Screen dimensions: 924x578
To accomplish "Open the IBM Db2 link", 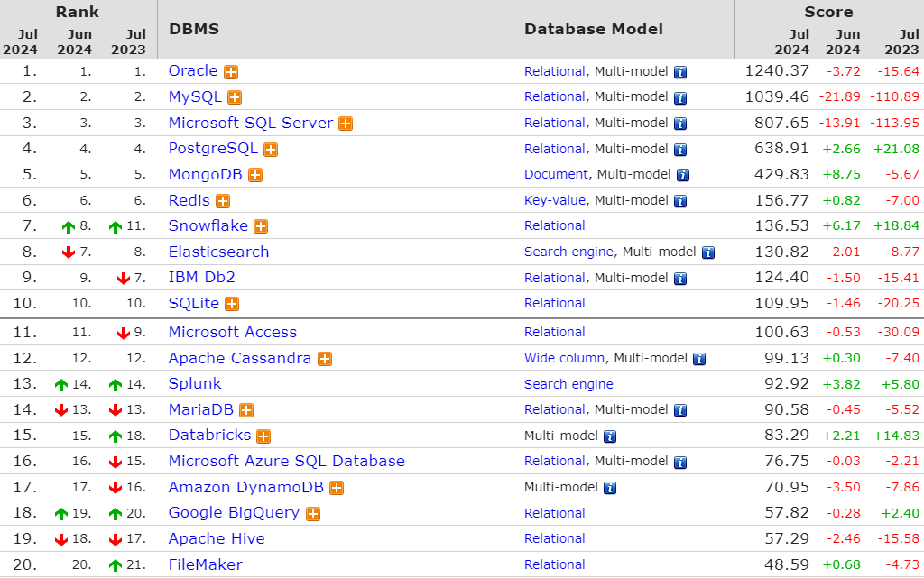I will point(202,277).
